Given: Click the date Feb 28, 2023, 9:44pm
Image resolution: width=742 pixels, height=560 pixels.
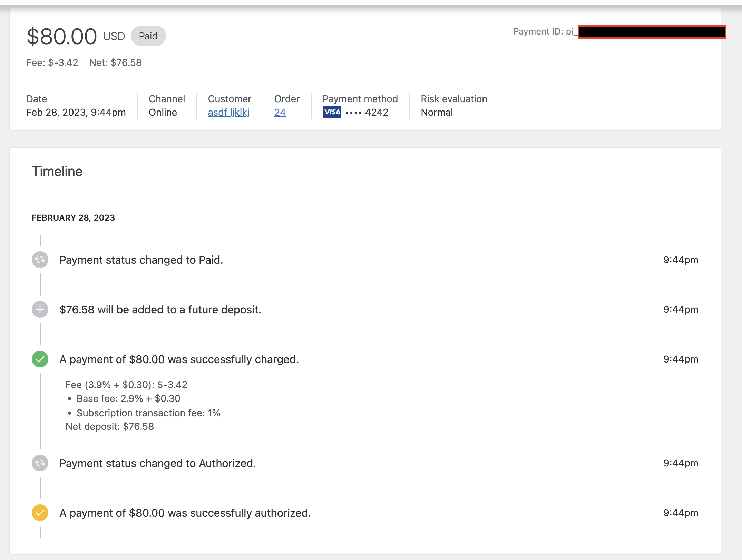Looking at the screenshot, I should [x=76, y=112].
